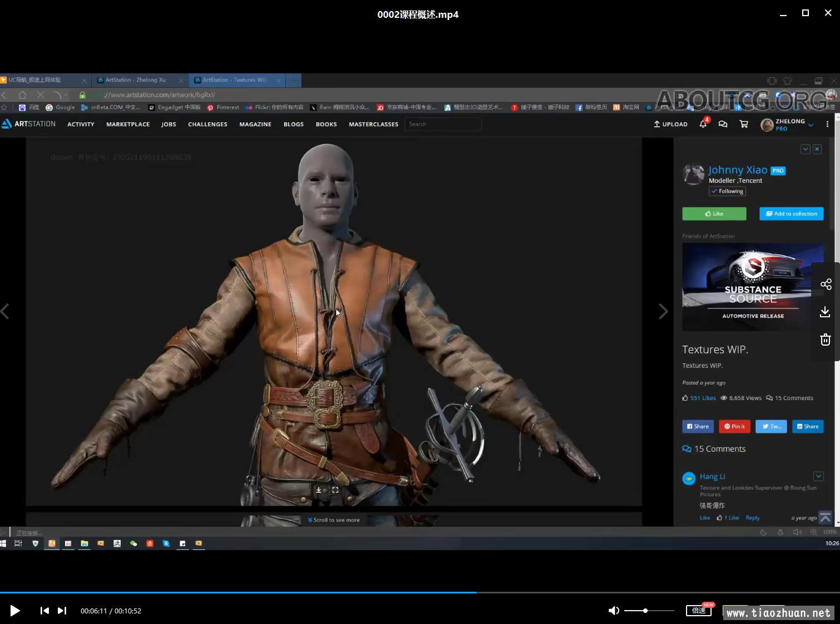The width and height of the screenshot is (840, 624).
Task: Play the video with the play button
Action: coord(15,611)
